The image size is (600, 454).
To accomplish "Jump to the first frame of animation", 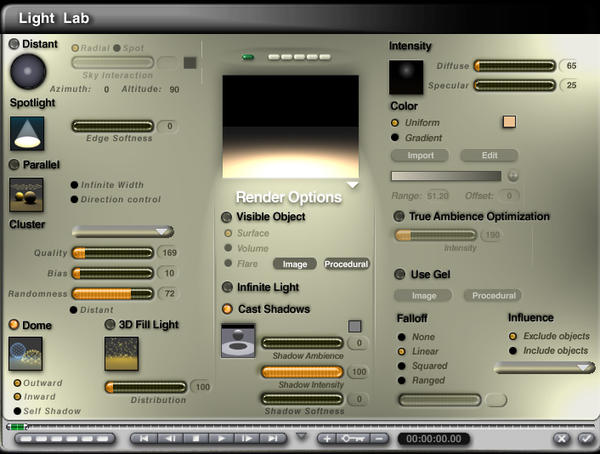I will tap(144, 439).
